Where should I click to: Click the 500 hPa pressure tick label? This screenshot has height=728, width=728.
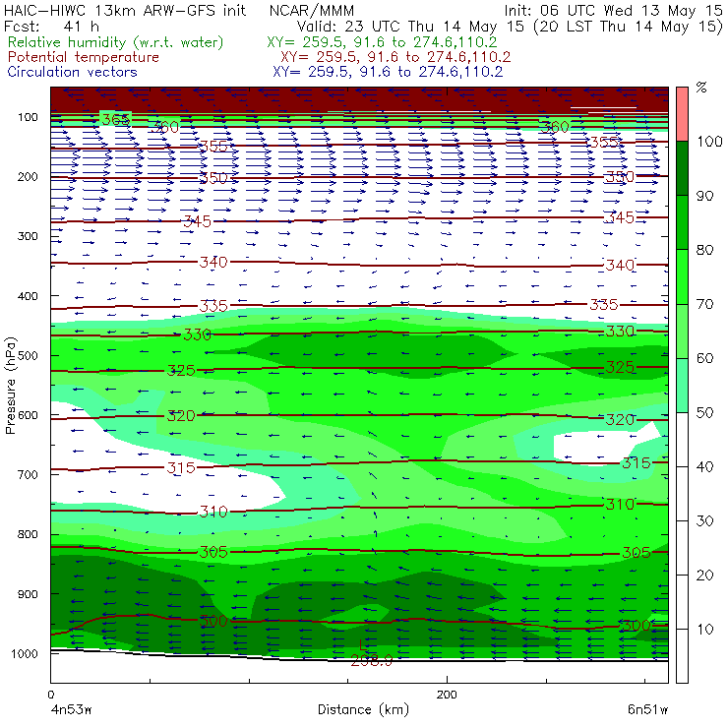28,355
